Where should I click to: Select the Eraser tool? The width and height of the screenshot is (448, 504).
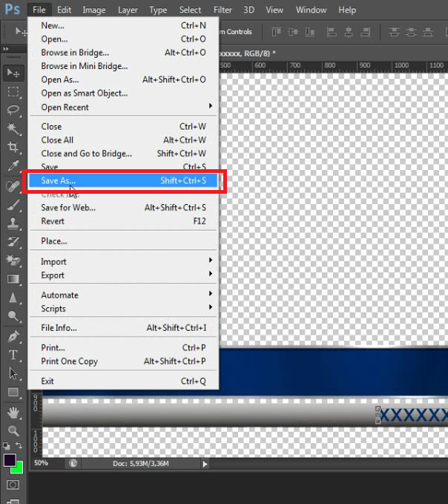click(x=13, y=260)
